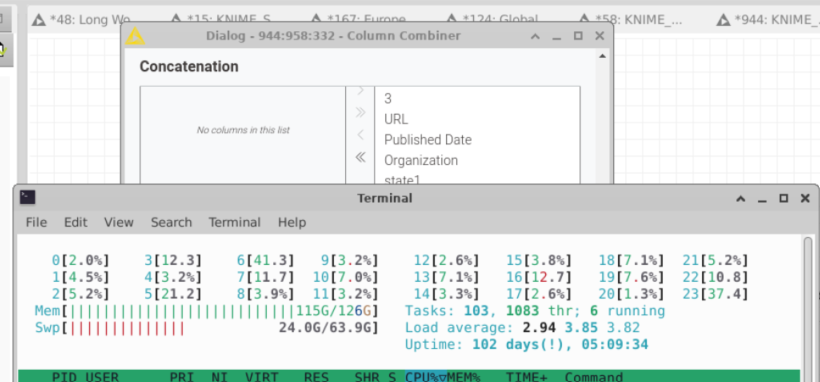Click double left arrow to exclude all columns

(x=360, y=157)
